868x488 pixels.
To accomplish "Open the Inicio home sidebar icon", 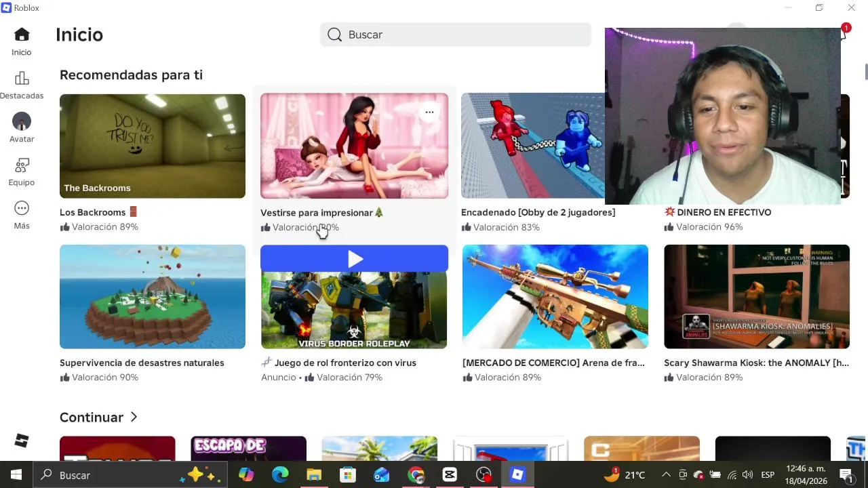I will (22, 35).
